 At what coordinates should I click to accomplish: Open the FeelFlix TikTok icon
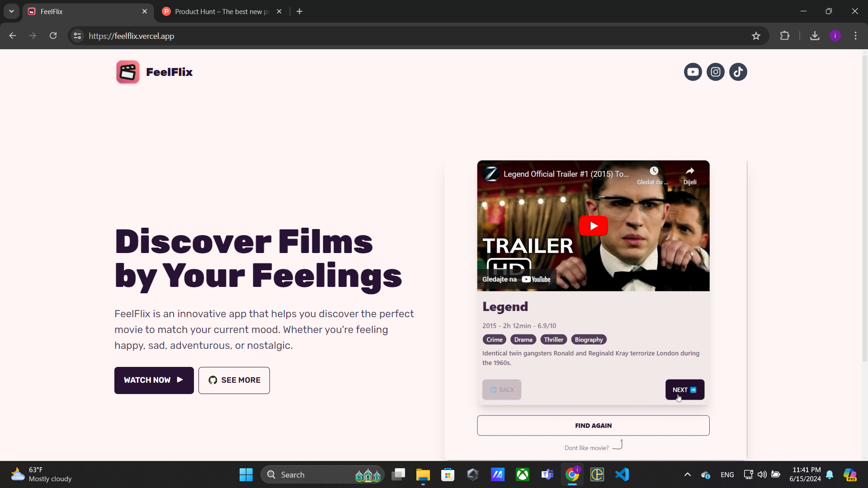(x=738, y=72)
